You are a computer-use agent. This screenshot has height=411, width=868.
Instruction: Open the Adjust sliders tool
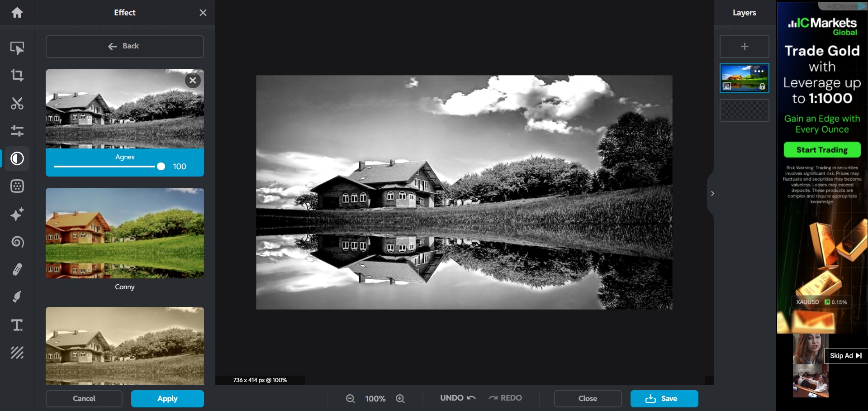(x=17, y=131)
